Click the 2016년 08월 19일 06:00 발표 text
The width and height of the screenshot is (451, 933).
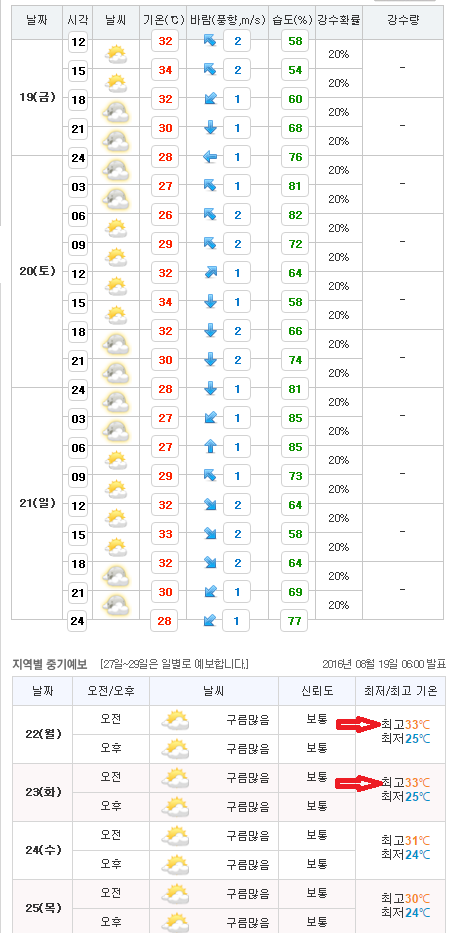point(384,664)
